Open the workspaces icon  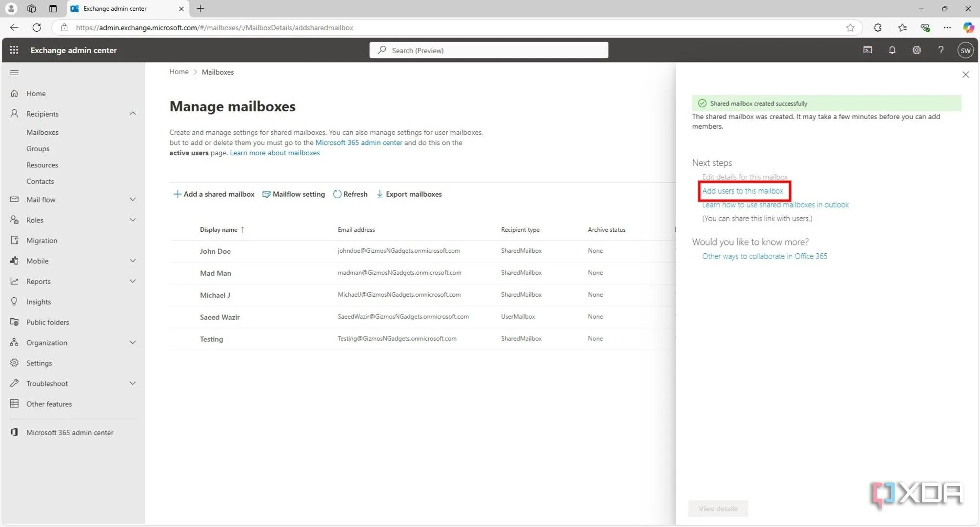pyautogui.click(x=32, y=8)
